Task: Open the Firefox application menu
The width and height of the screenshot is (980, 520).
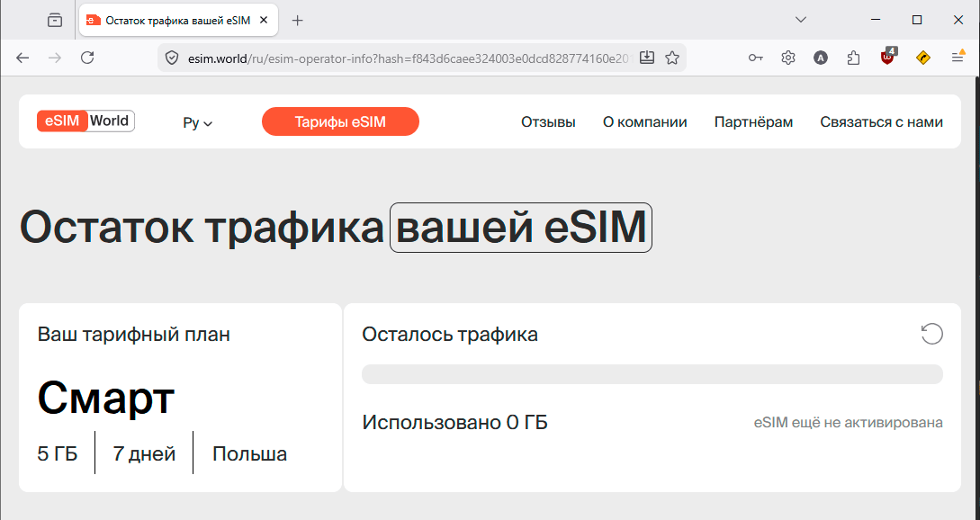Action: 958,57
